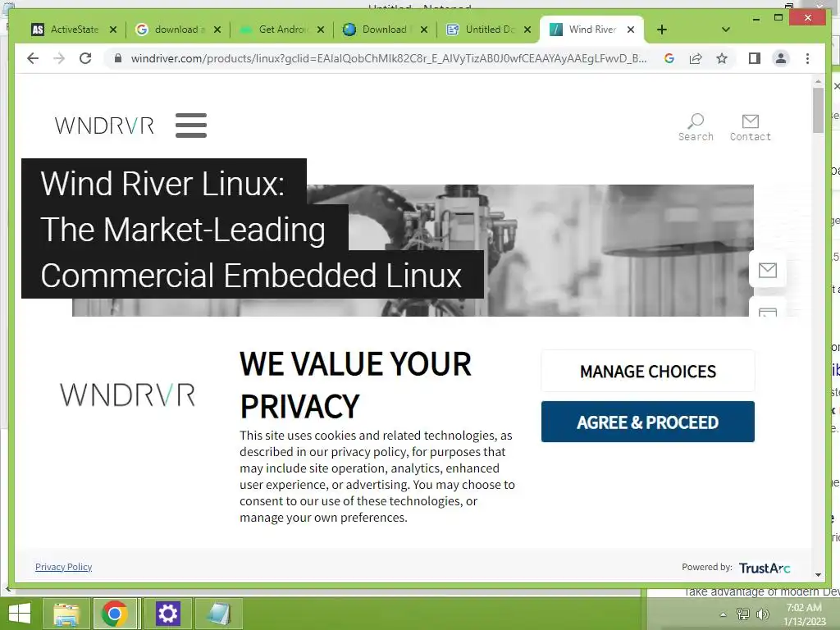Bookmark this page with the star icon
Viewport: 840px width, 630px height.
[x=722, y=58]
